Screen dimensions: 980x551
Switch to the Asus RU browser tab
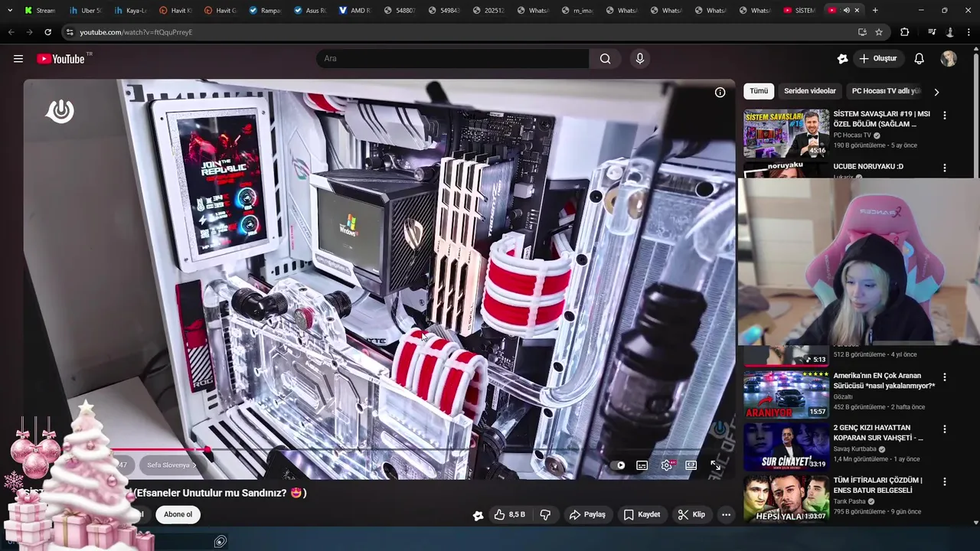(309, 11)
